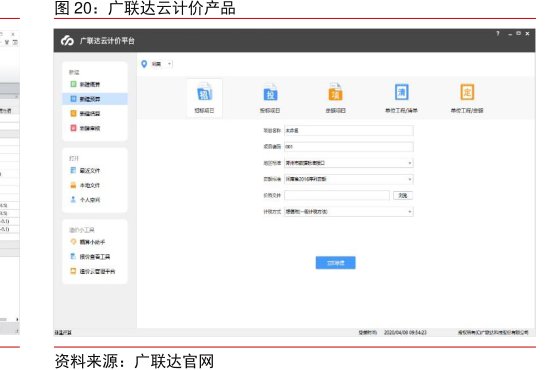The height and width of the screenshot is (370, 560).
Task: Select the 招标项目 blue folder icon
Action: pyautogui.click(x=204, y=93)
